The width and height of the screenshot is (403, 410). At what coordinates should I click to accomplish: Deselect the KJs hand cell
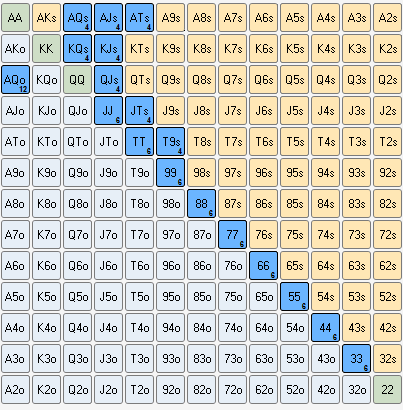pos(108,49)
